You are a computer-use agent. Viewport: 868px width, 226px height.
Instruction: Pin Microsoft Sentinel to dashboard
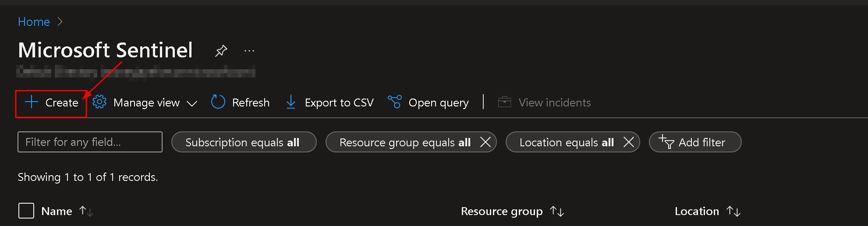click(221, 51)
